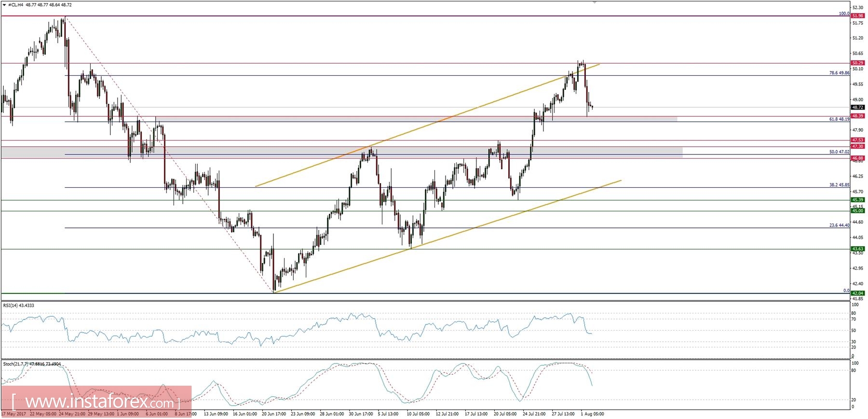
Task: Click the '17 Jul 13:00' time label
Action: 476,414
